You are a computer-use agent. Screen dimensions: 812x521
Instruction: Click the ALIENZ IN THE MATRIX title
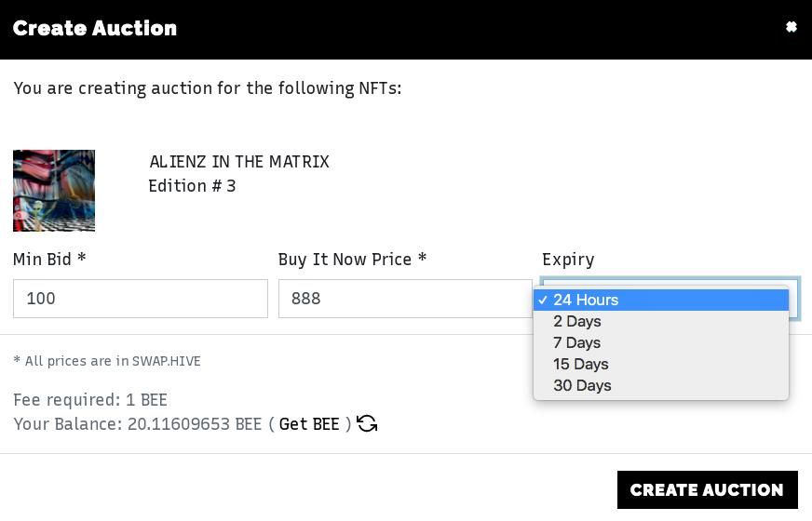tap(239, 162)
